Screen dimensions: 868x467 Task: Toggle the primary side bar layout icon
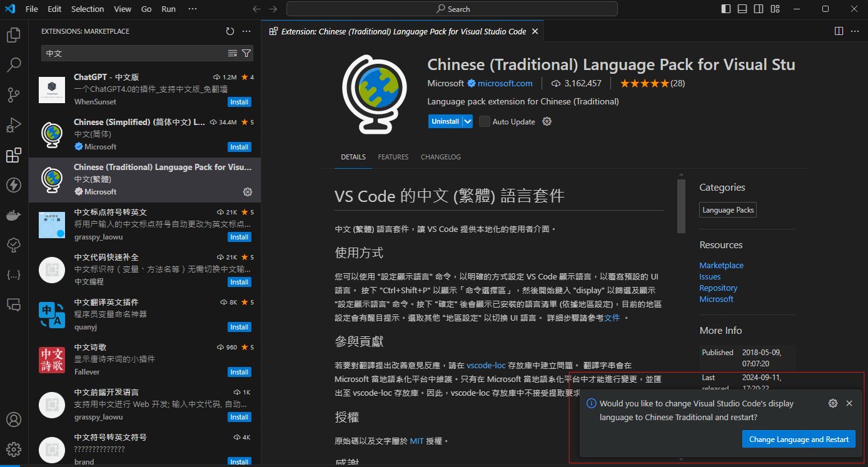(725, 9)
